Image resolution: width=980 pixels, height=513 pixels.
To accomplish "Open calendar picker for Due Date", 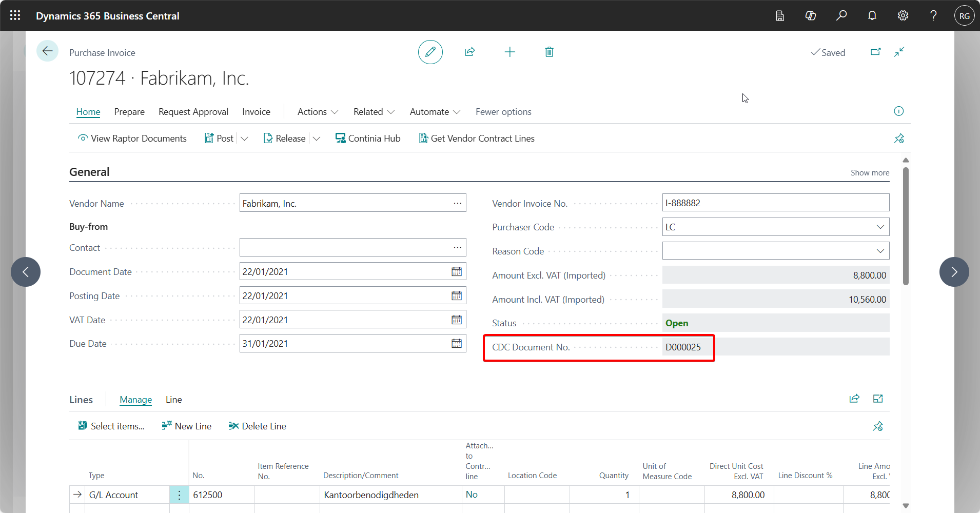I will click(456, 344).
